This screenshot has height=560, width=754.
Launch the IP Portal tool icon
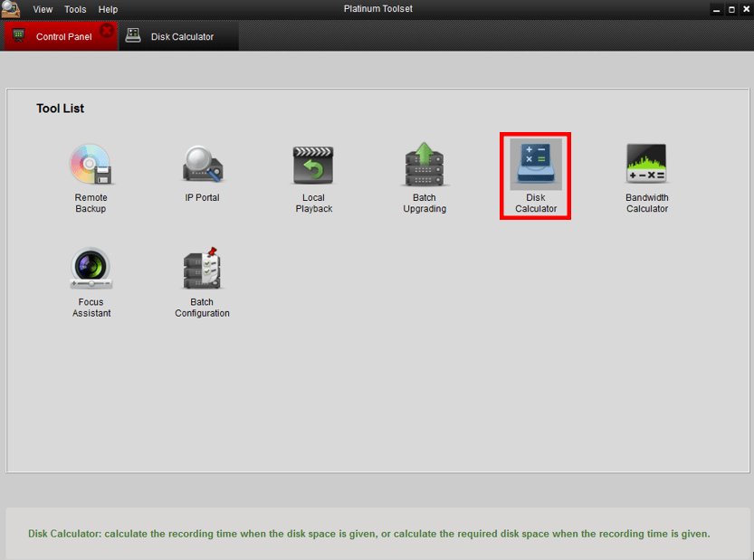[202, 164]
